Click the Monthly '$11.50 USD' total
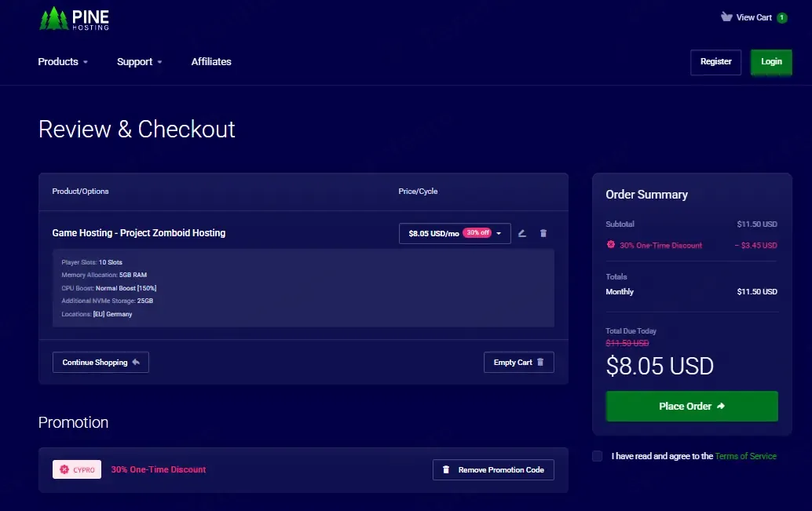The width and height of the screenshot is (812, 511). (757, 292)
